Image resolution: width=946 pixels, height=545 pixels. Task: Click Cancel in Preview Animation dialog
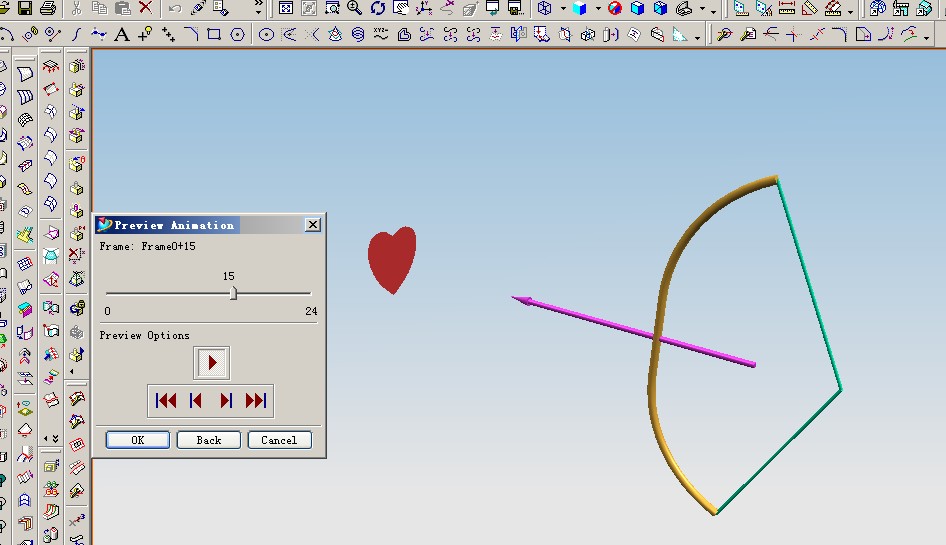point(278,440)
